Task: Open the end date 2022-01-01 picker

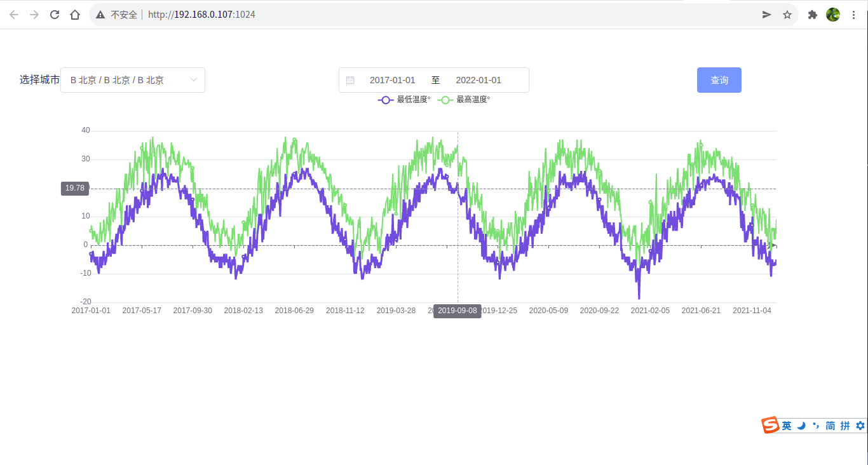Action: (x=478, y=80)
